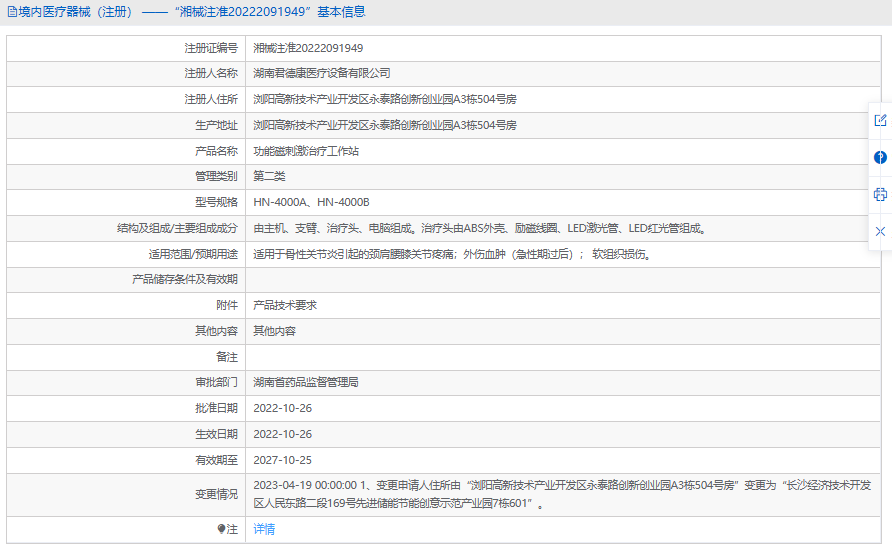892x550 pixels.
Task: Click the 注册证编号 label
Action: pyautogui.click(x=210, y=48)
